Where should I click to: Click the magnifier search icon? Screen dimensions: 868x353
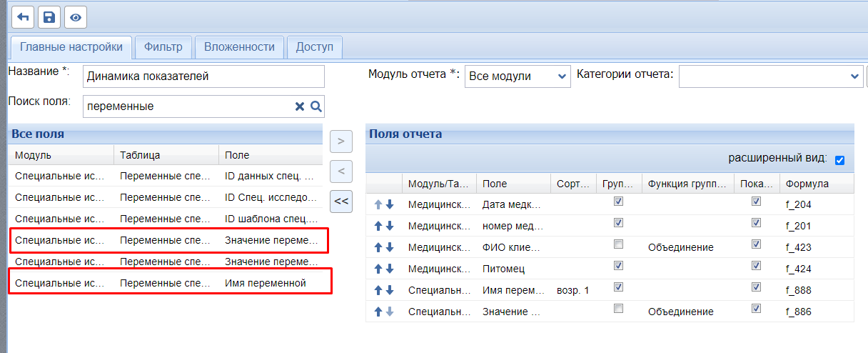pos(315,106)
